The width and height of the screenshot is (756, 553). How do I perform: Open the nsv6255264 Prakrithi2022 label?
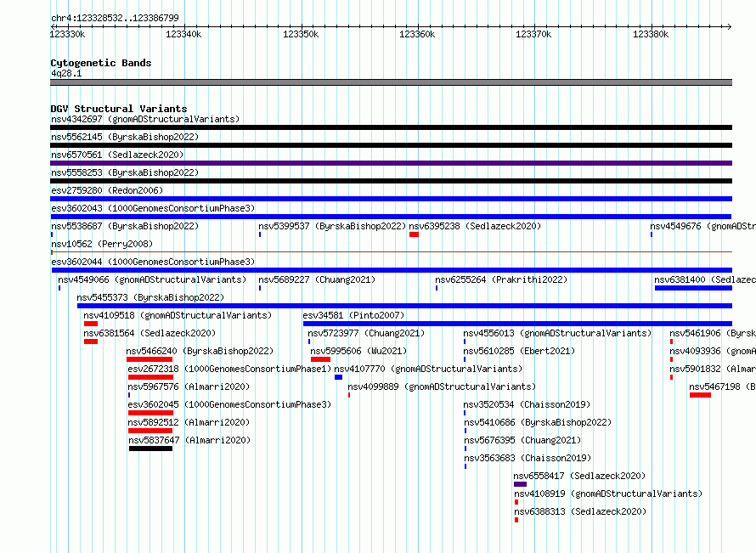(501, 279)
